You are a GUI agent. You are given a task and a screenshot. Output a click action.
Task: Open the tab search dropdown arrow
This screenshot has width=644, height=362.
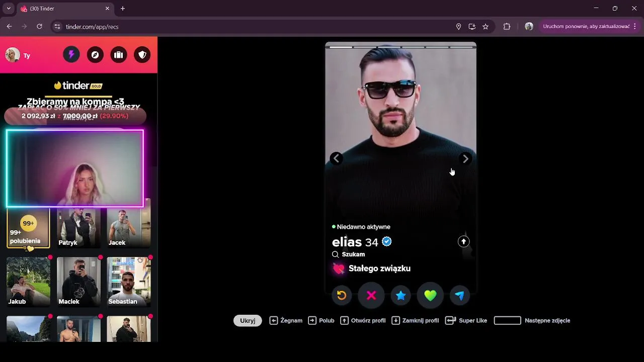click(x=9, y=9)
